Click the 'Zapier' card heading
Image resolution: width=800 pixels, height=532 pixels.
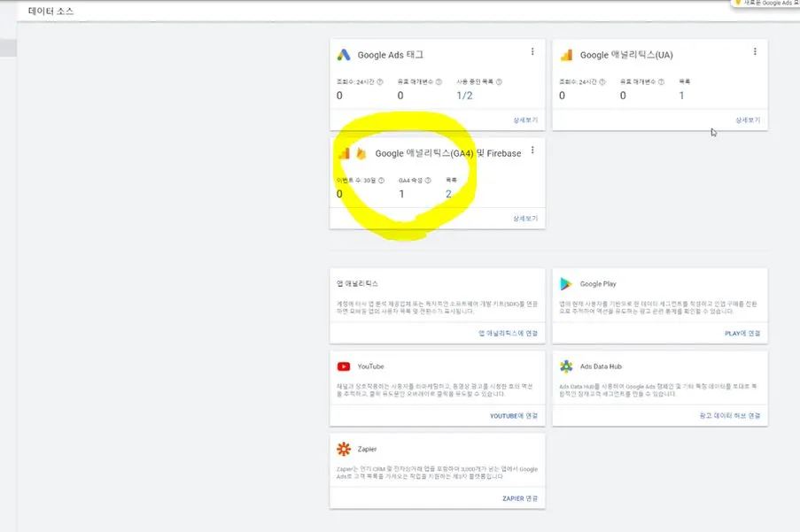tap(367, 449)
